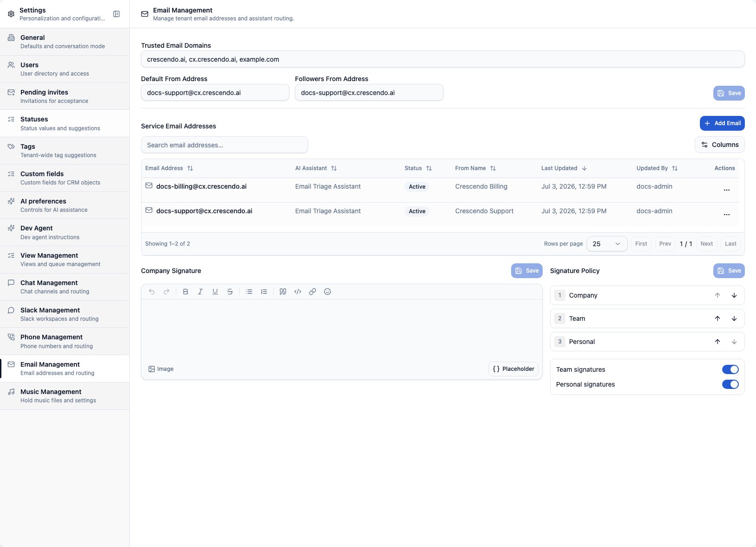Open Pending invites section
The image size is (756, 547).
click(64, 96)
